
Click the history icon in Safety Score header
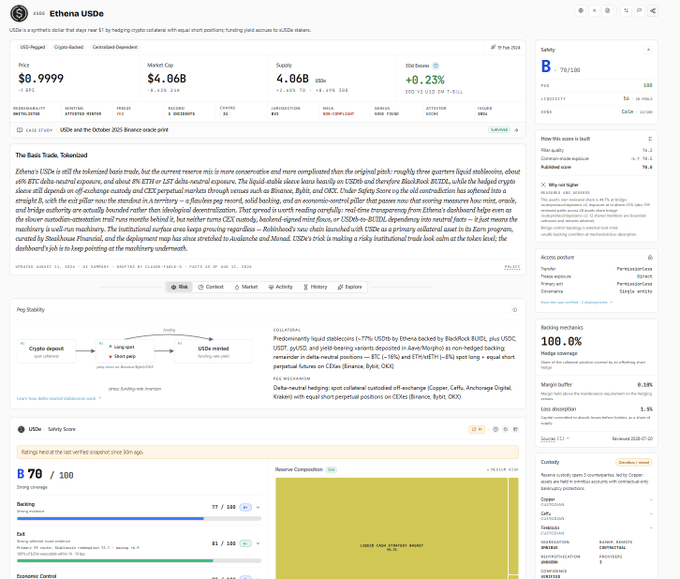505,429
